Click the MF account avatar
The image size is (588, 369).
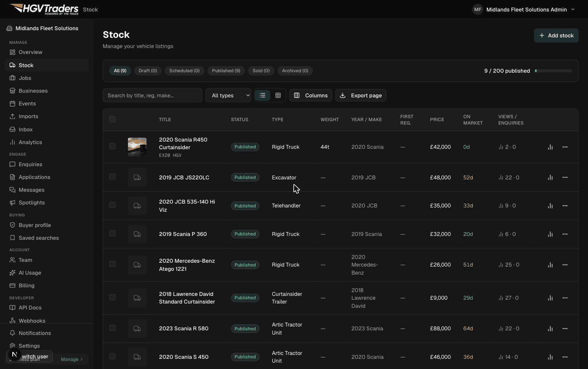477,9
